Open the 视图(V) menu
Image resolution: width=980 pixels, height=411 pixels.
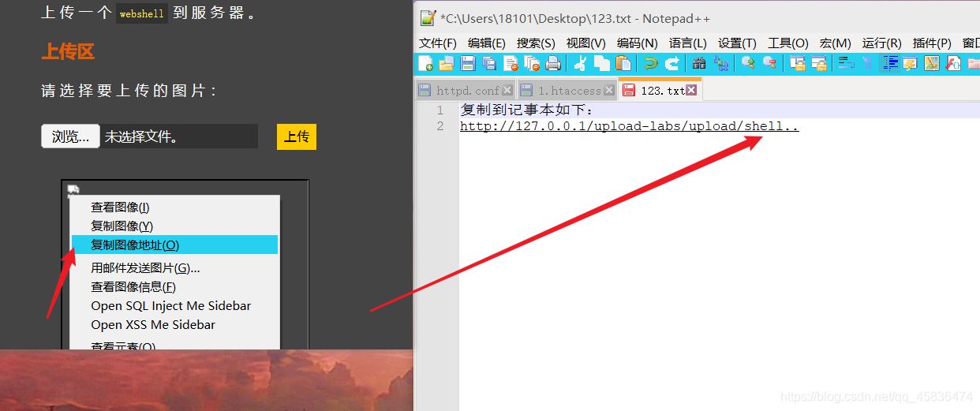click(585, 43)
